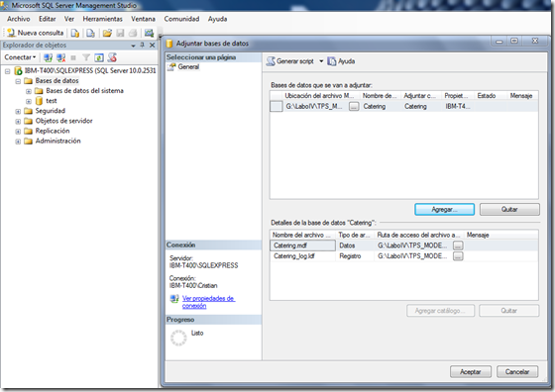The width and height of the screenshot is (555, 392).
Task: Click the save disk icon in toolbar
Action: pyautogui.click(x=120, y=34)
